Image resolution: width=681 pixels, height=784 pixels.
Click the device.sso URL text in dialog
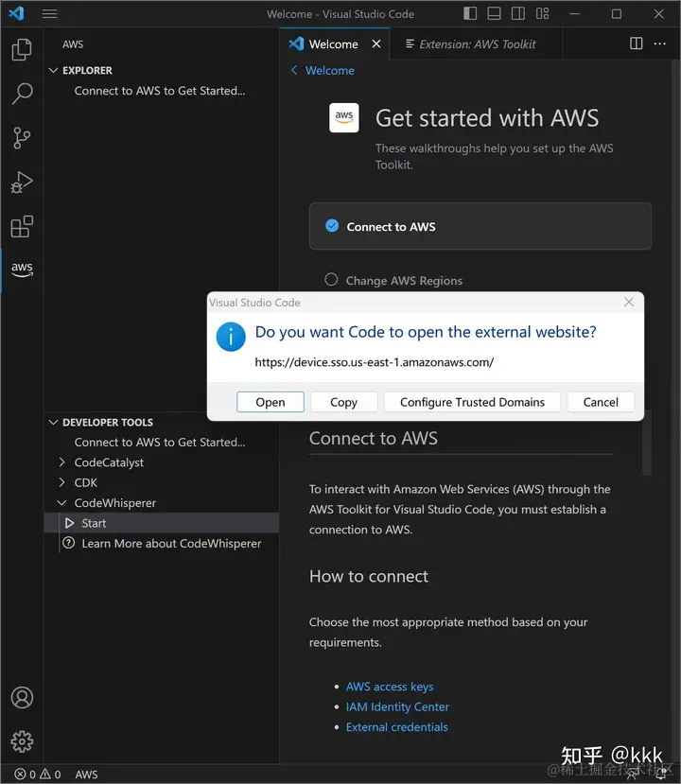click(375, 362)
